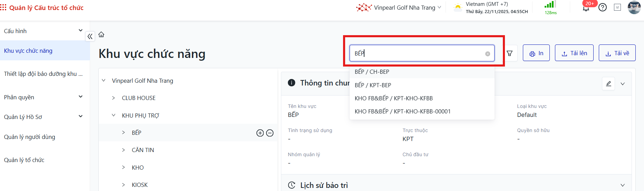Expand the CLUB HOUSE tree node
The image size is (644, 191).
tap(113, 98)
